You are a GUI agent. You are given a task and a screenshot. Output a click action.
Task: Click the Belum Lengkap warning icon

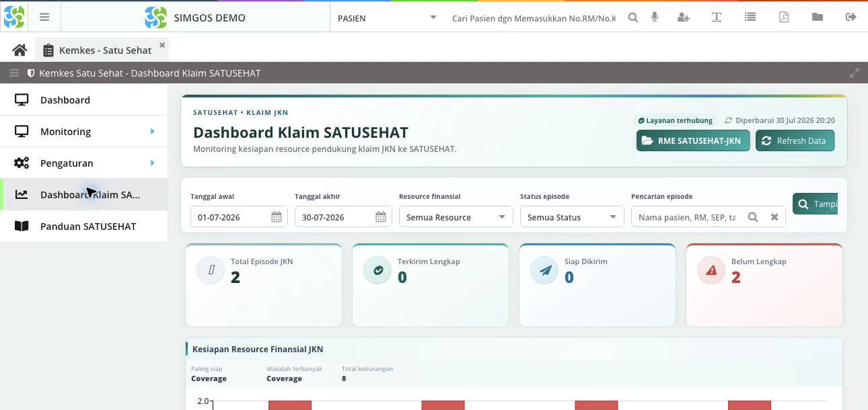click(711, 270)
